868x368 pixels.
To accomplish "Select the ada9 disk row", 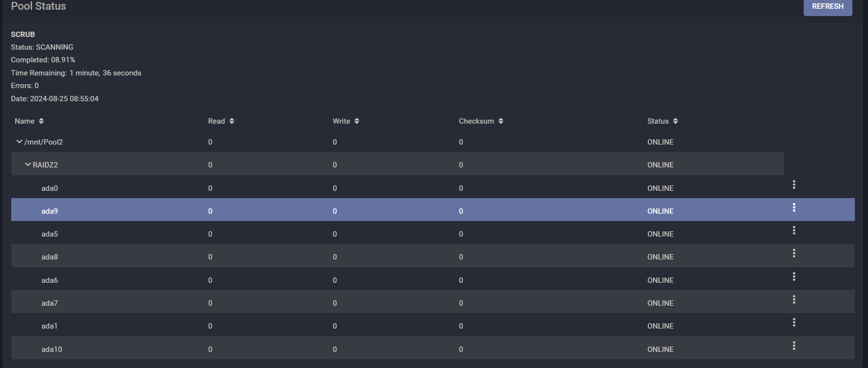I will point(433,210).
